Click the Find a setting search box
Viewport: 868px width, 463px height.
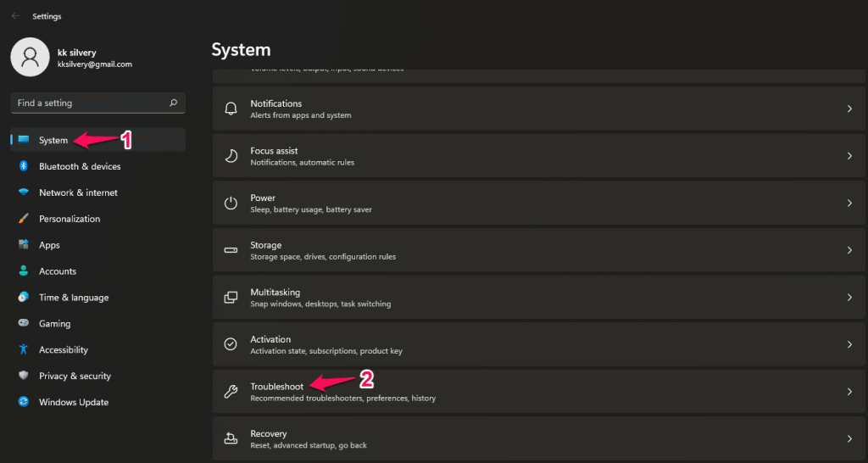[x=92, y=103]
